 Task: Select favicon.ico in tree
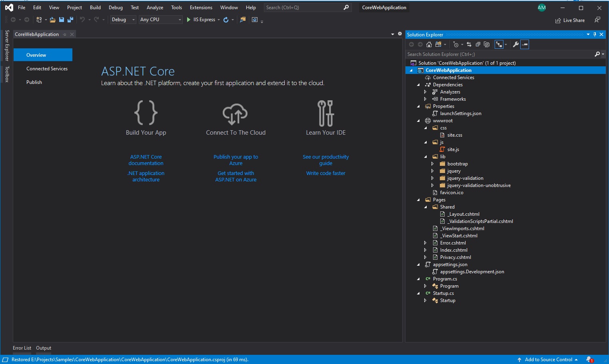point(451,193)
